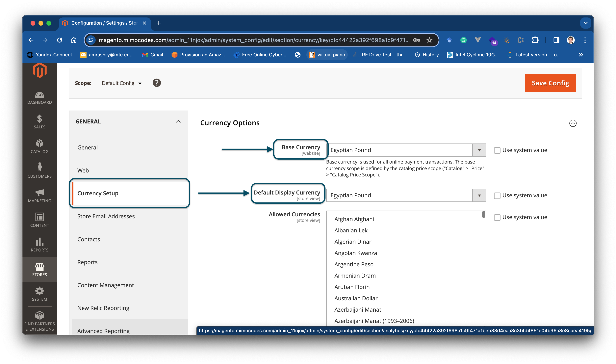Check Use system value for Base Currency
616x364 pixels.
click(x=497, y=150)
